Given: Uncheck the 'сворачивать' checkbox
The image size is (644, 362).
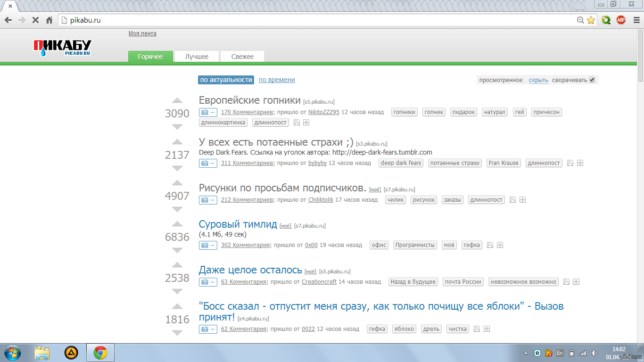Looking at the screenshot, I should 592,80.
